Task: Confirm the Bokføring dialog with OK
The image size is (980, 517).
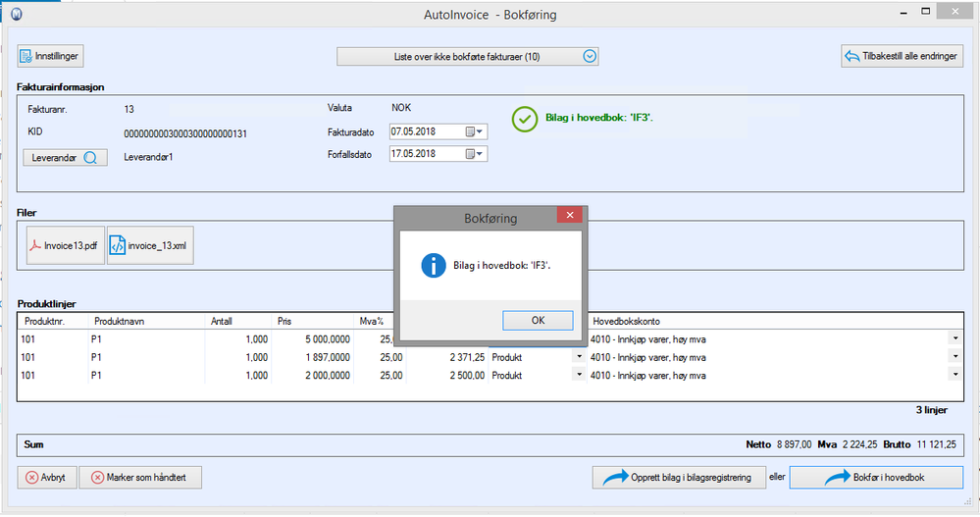Action: point(538,321)
